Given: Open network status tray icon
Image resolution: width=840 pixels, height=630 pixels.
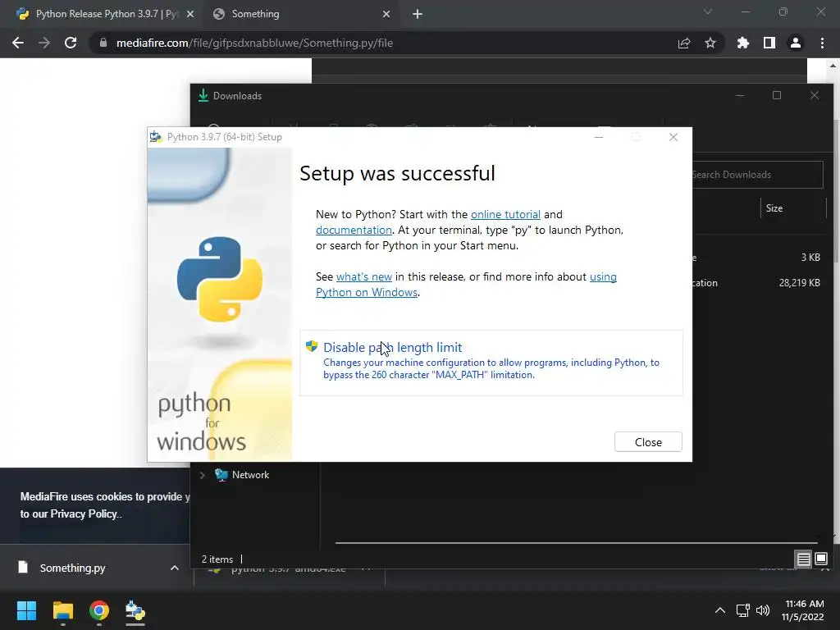Looking at the screenshot, I should 743,610.
